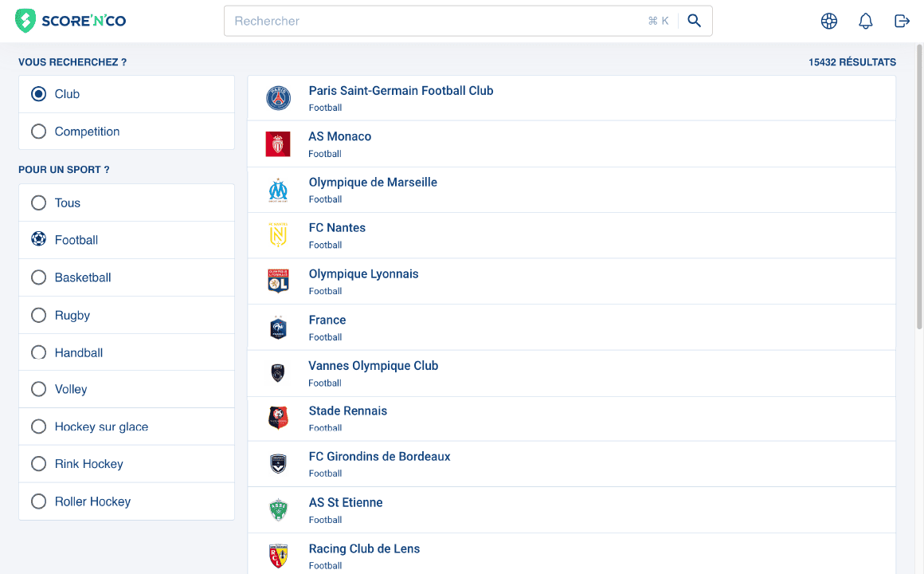Choose Basketball as the sport filter
The height and width of the screenshot is (574, 924).
click(x=38, y=277)
